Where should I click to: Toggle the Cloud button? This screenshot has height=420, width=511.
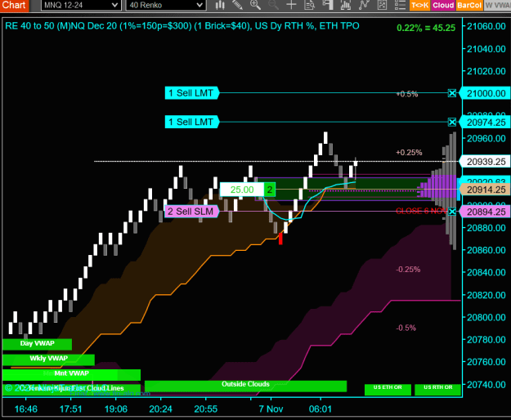click(443, 5)
